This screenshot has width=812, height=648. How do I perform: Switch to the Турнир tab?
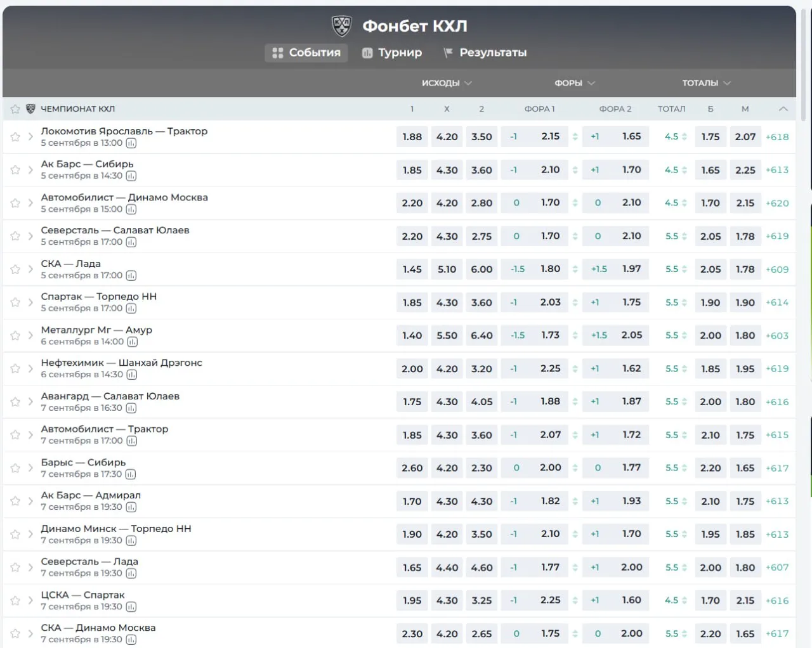392,53
